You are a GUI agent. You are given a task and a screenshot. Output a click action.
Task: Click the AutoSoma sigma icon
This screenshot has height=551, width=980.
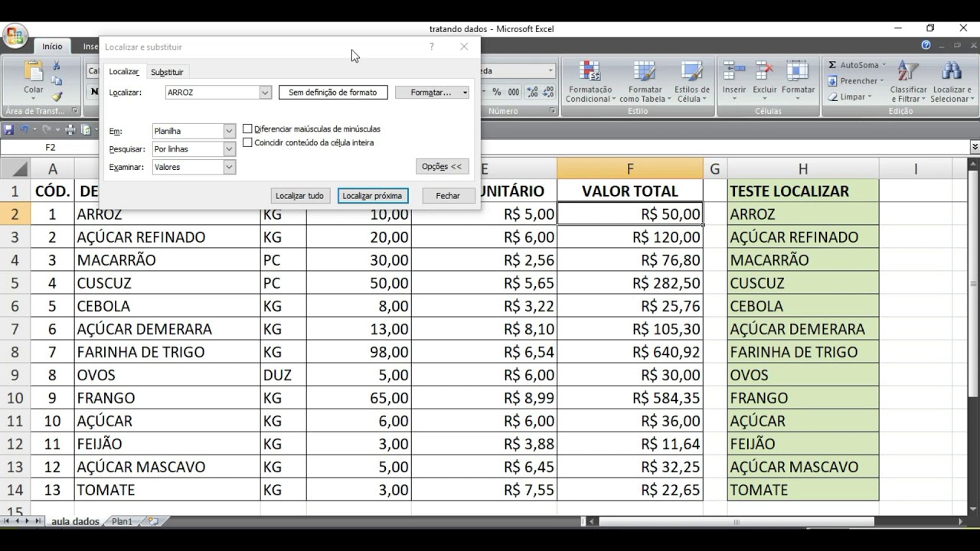tap(833, 66)
